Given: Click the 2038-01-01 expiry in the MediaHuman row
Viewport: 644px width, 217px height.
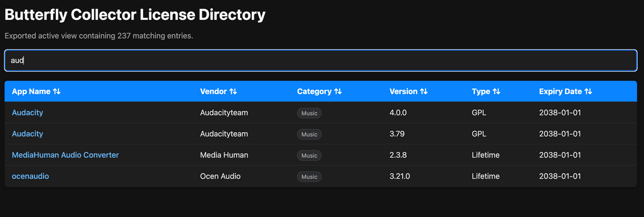Looking at the screenshot, I should point(560,155).
